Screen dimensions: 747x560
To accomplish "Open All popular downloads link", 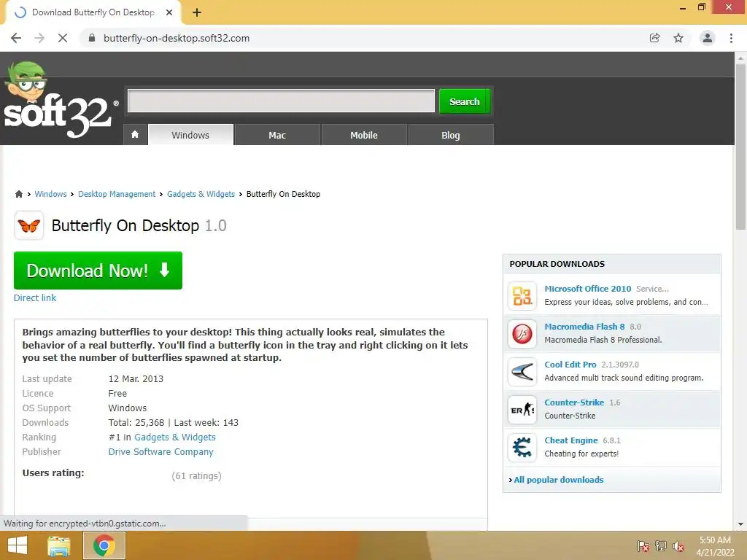I will [x=558, y=480].
